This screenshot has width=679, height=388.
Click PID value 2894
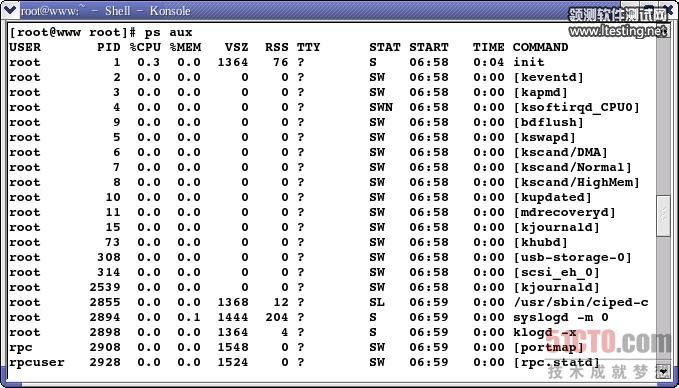tap(105, 318)
